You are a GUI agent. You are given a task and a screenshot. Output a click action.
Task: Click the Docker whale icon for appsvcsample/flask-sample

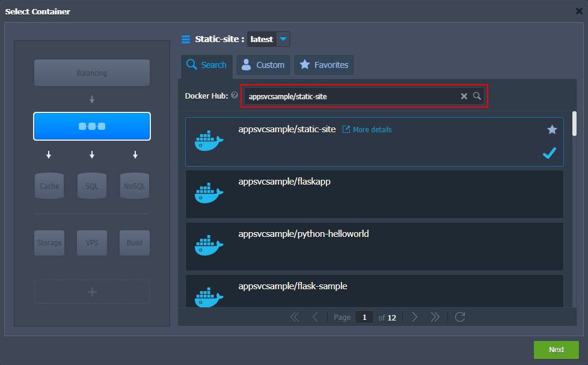209,298
